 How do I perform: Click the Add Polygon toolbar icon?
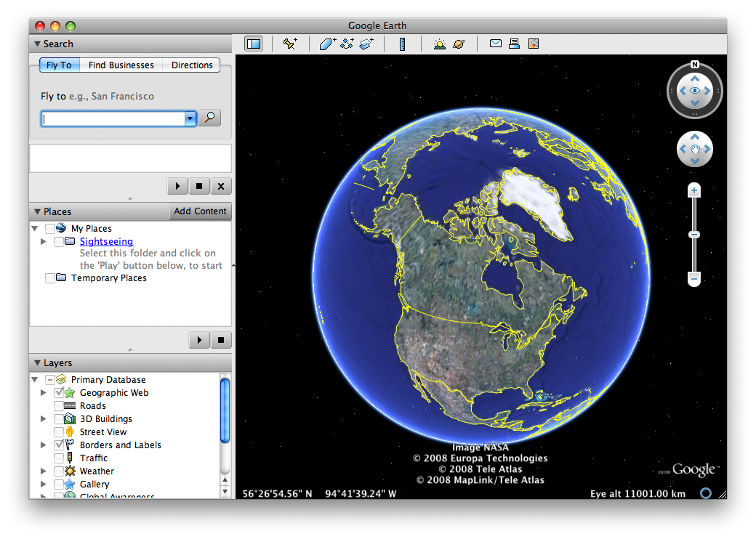pyautogui.click(x=328, y=44)
